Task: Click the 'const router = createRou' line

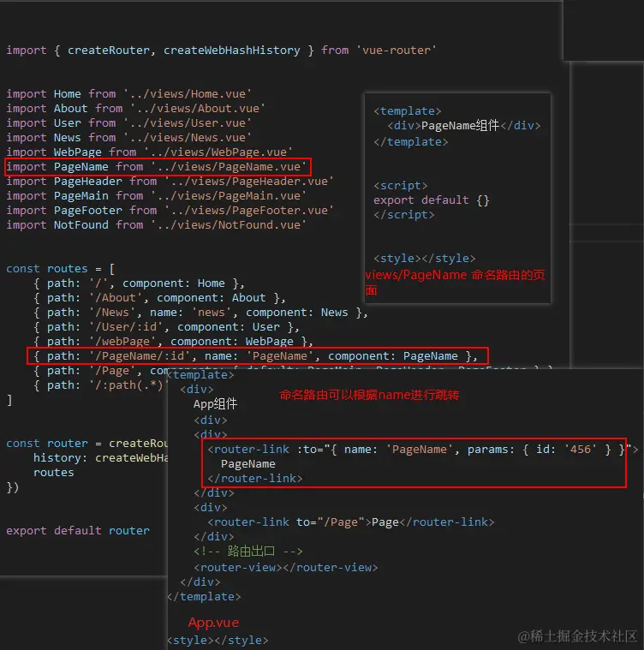Action: 86,443
